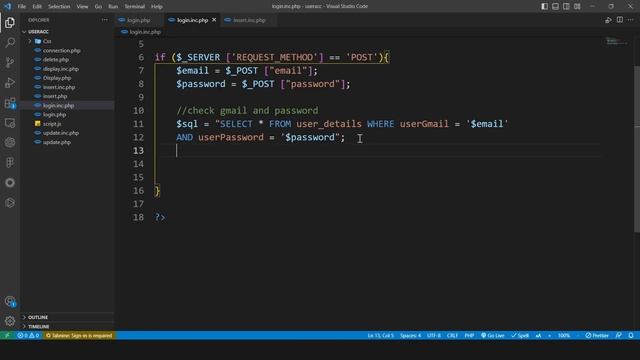Screen dimensions: 640x360
Task: Click the code minimap preview
Action: pyautogui.click(x=616, y=41)
